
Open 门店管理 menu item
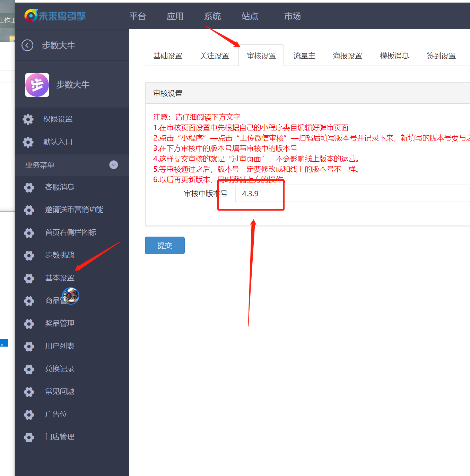point(60,437)
